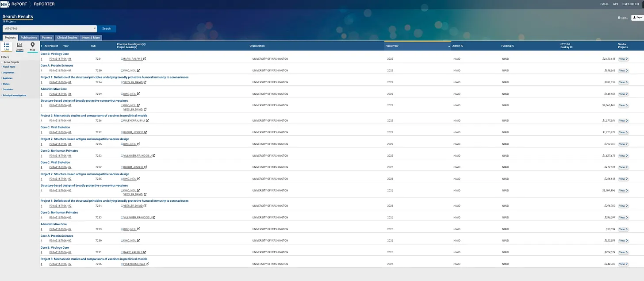Click the RePORT breadcrumb in header

tap(19, 4)
